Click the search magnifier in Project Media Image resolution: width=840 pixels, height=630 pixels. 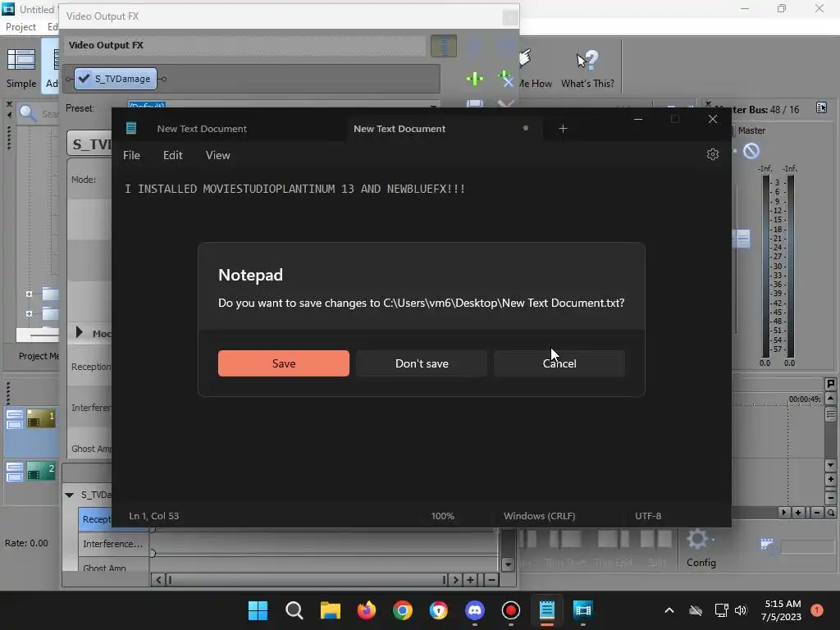[x=28, y=113]
